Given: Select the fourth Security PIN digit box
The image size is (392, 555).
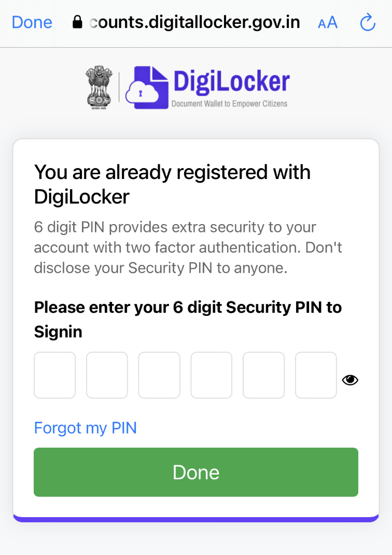Looking at the screenshot, I should (212, 375).
